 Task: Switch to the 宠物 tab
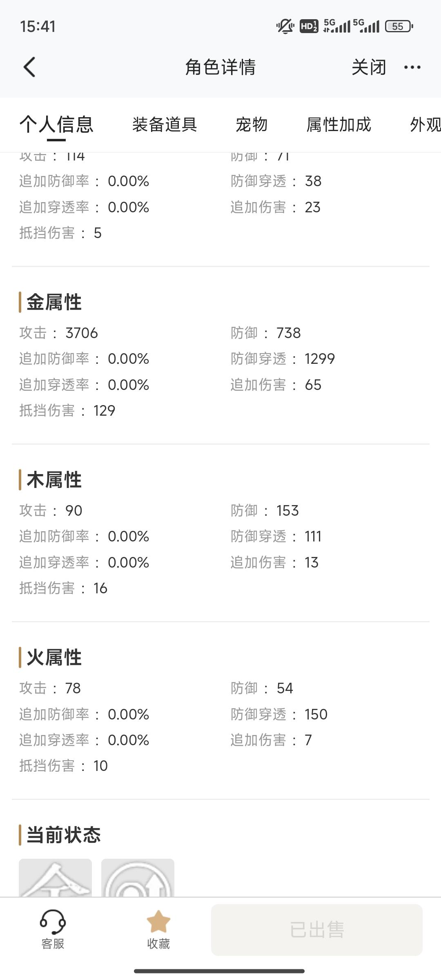tap(252, 125)
